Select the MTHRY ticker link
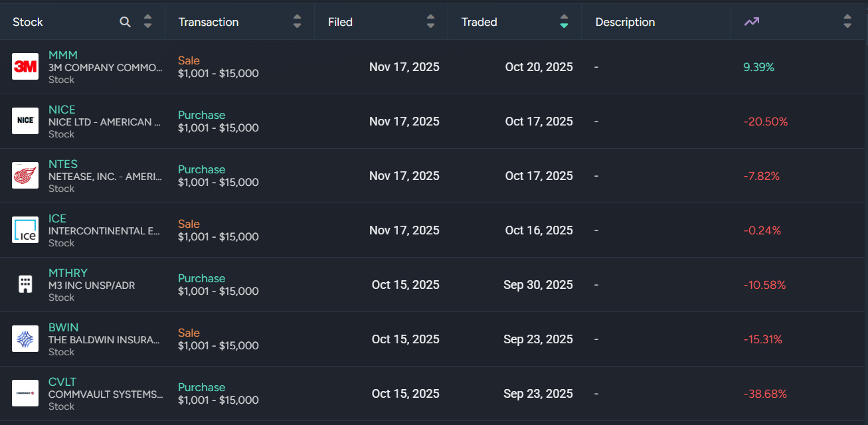Viewport: 868px width, 425px height. (x=68, y=273)
